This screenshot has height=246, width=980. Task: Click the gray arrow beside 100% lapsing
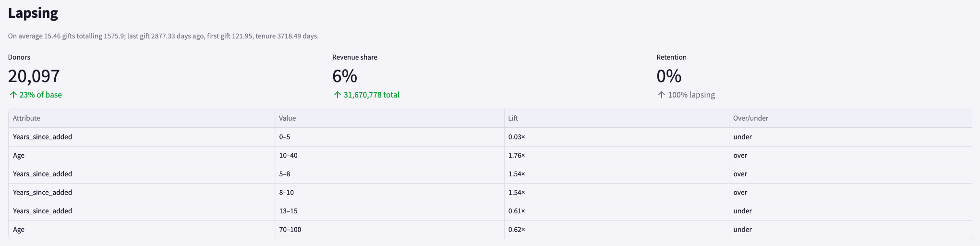662,95
